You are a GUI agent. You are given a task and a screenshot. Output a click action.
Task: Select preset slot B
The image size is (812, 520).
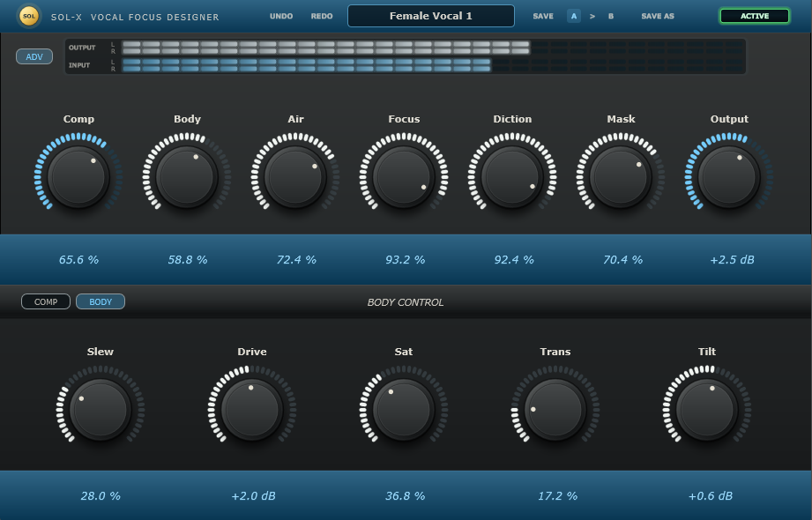[x=611, y=16]
